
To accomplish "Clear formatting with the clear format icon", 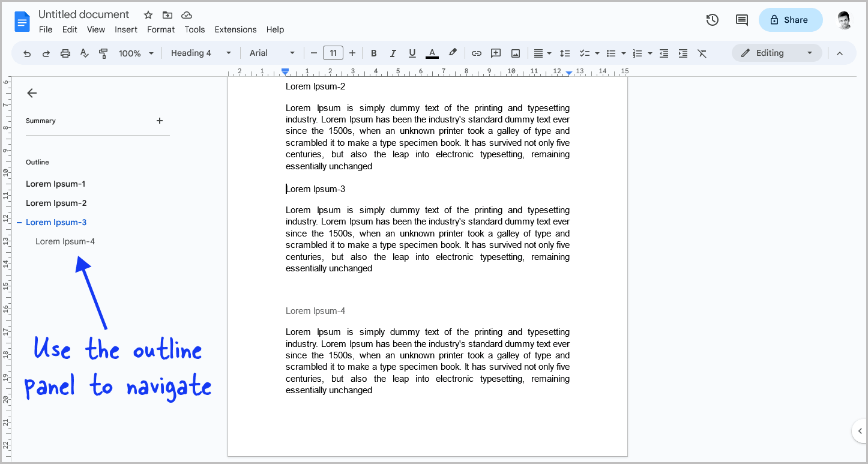I will click(702, 53).
